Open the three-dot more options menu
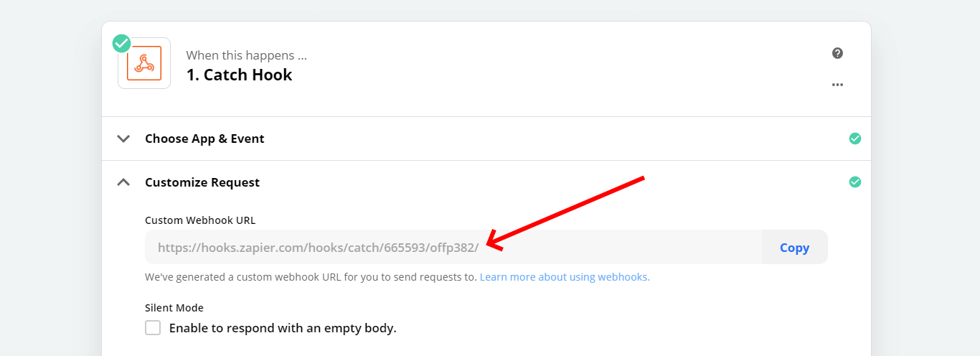980x356 pixels. pyautogui.click(x=837, y=85)
